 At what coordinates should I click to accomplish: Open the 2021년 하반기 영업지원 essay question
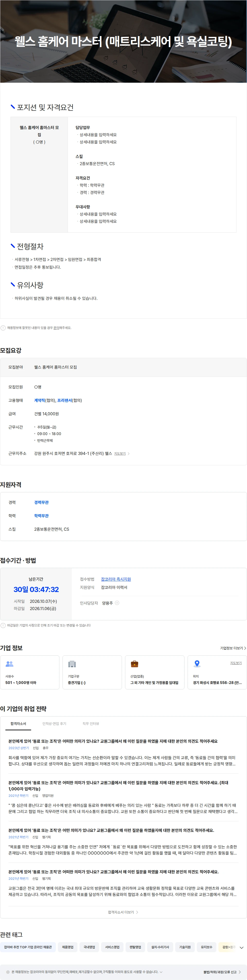pyautogui.click(x=119, y=785)
